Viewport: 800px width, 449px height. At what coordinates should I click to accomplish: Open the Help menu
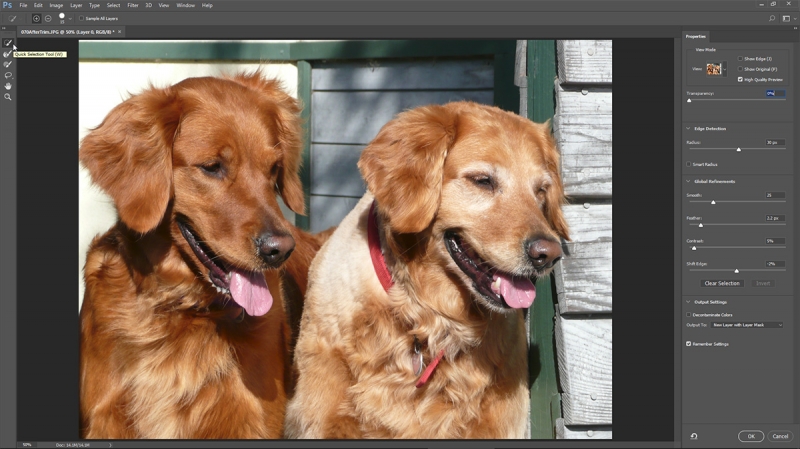[x=207, y=5]
